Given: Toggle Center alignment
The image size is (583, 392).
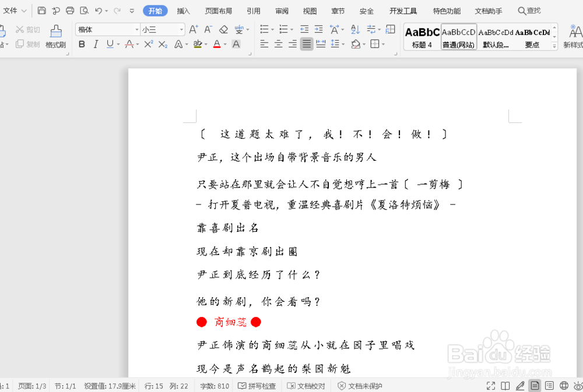Looking at the screenshot, I should pos(279,44).
